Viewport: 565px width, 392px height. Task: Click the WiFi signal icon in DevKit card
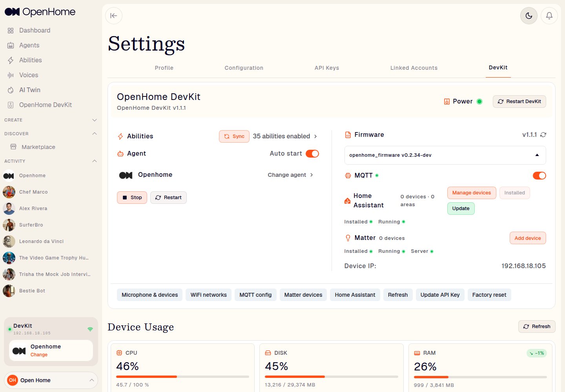coord(90,329)
